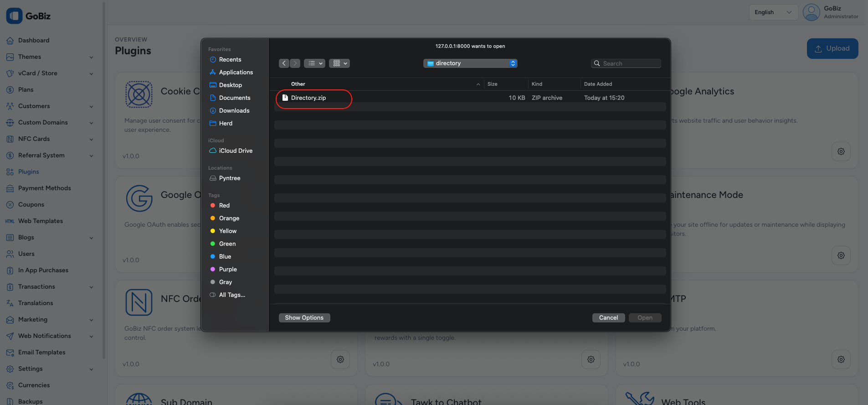This screenshot has width=868, height=405.
Task: Go back in file dialog
Action: pyautogui.click(x=284, y=63)
